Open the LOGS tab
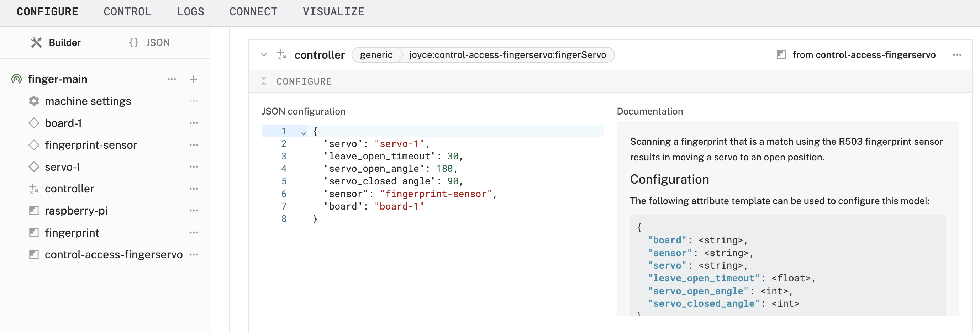This screenshot has width=980, height=333. click(x=190, y=12)
